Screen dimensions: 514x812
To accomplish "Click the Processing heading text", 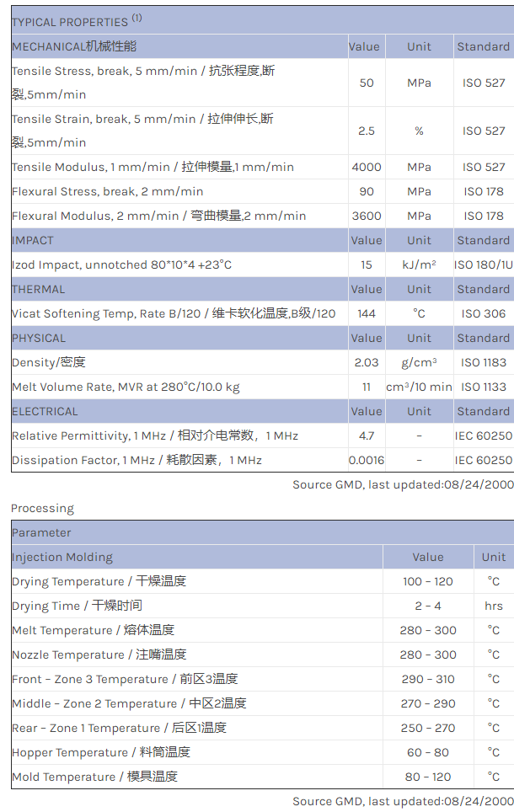I will 42,508.
